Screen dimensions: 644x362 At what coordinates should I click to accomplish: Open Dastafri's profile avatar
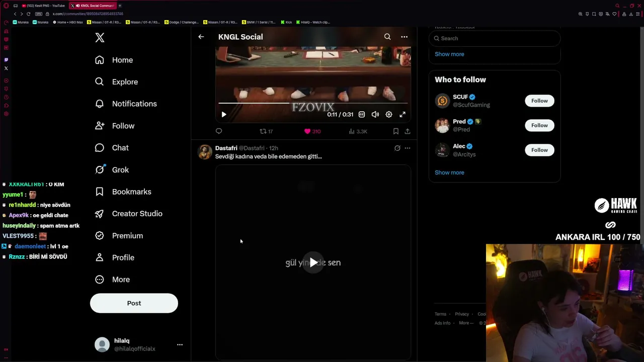point(205,152)
